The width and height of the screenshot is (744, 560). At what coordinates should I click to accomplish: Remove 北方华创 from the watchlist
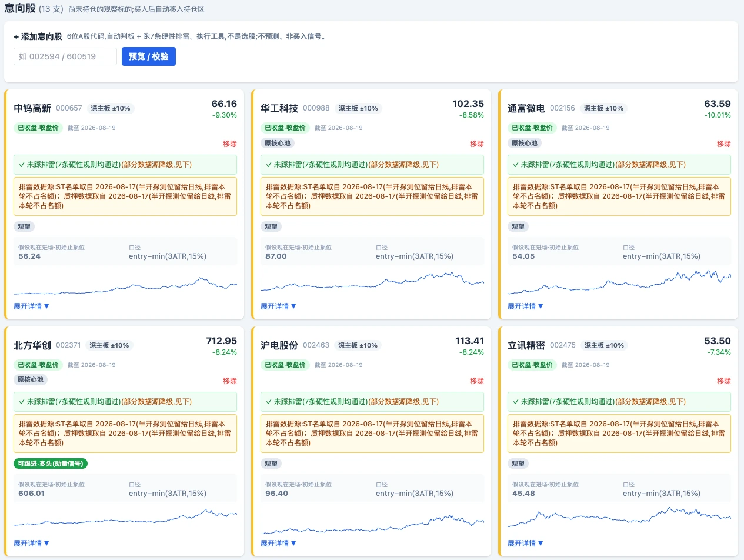click(230, 381)
